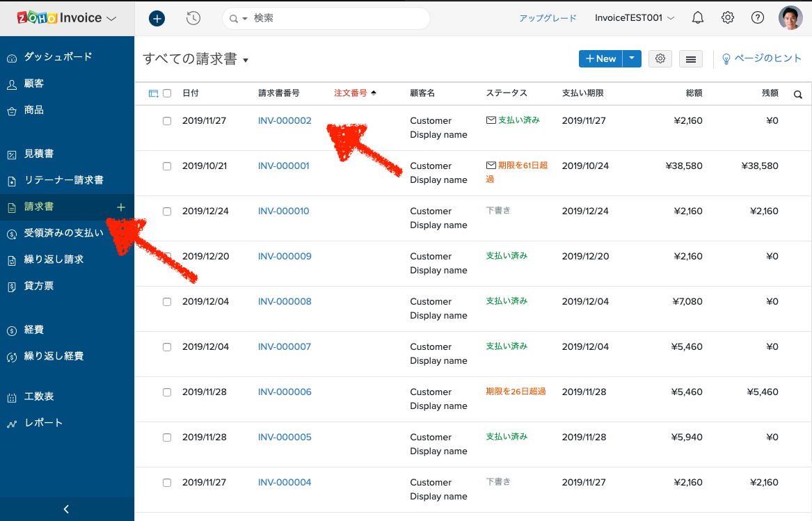Check the INV-000010 row checkbox
812x521 pixels.
pyautogui.click(x=167, y=211)
